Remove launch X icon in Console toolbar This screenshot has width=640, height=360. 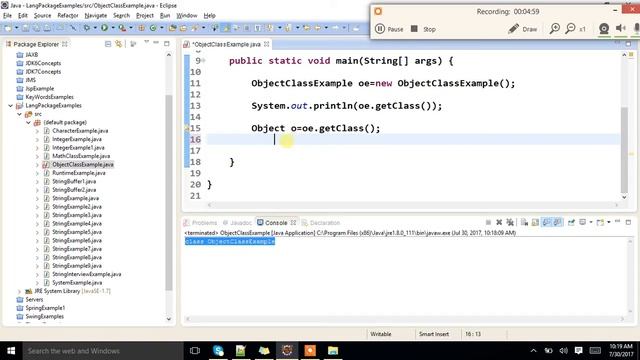[499, 222]
